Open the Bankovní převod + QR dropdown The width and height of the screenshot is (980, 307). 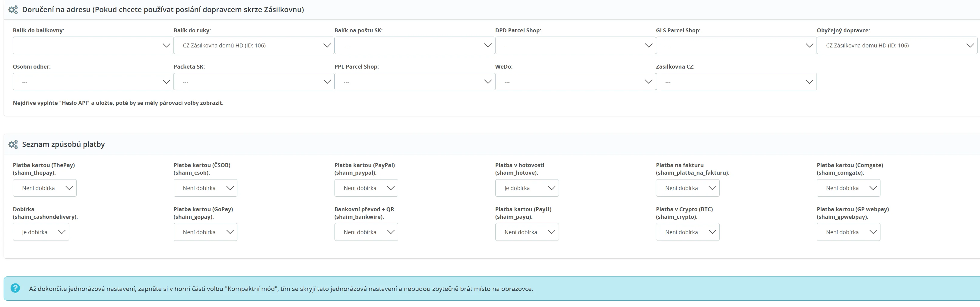click(366, 232)
